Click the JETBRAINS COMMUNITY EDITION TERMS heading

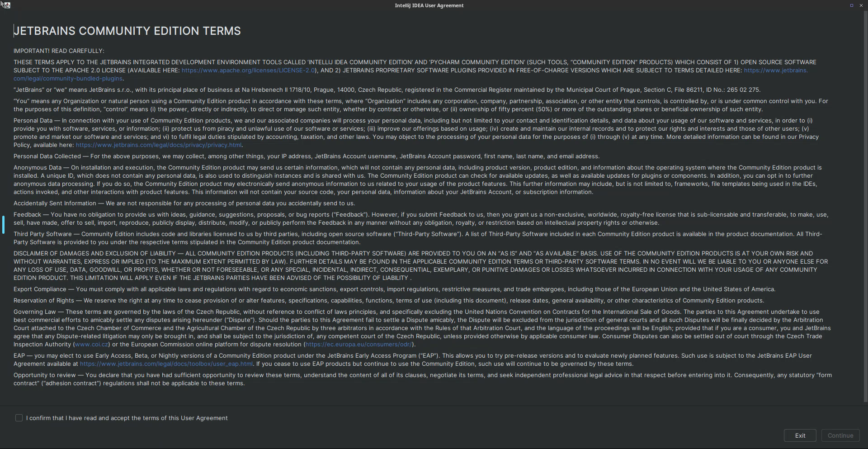coord(127,31)
